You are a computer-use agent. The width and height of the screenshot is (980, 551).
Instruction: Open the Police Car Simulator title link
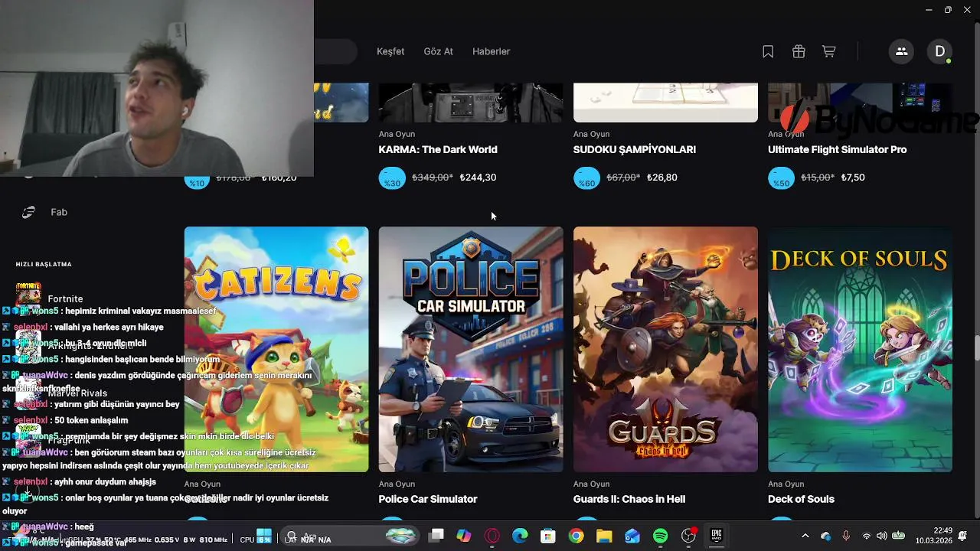pyautogui.click(x=428, y=499)
